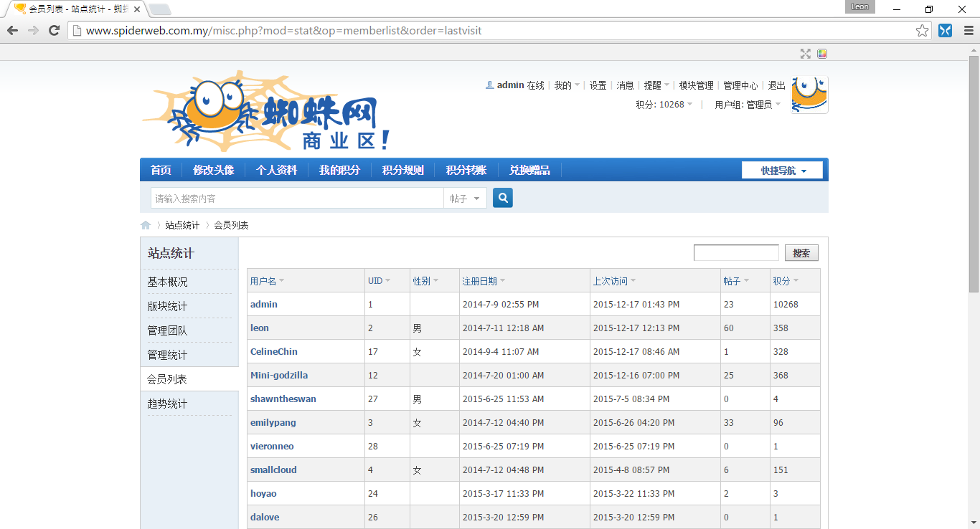The image size is (980, 529).
Task: Click the browser reload icon
Action: (54, 31)
